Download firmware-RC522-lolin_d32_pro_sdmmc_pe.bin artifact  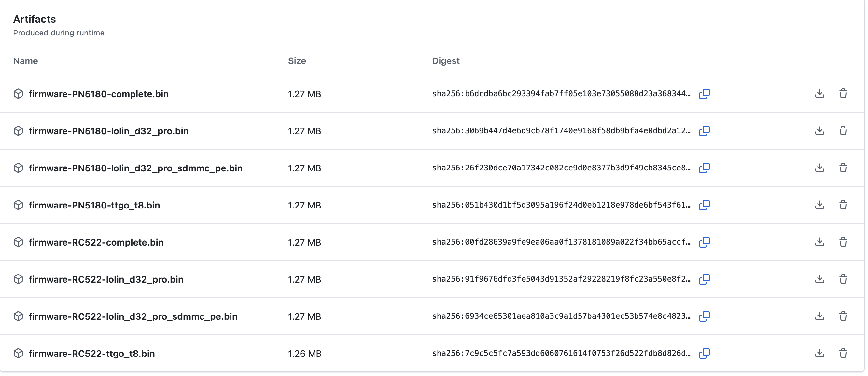(x=819, y=316)
